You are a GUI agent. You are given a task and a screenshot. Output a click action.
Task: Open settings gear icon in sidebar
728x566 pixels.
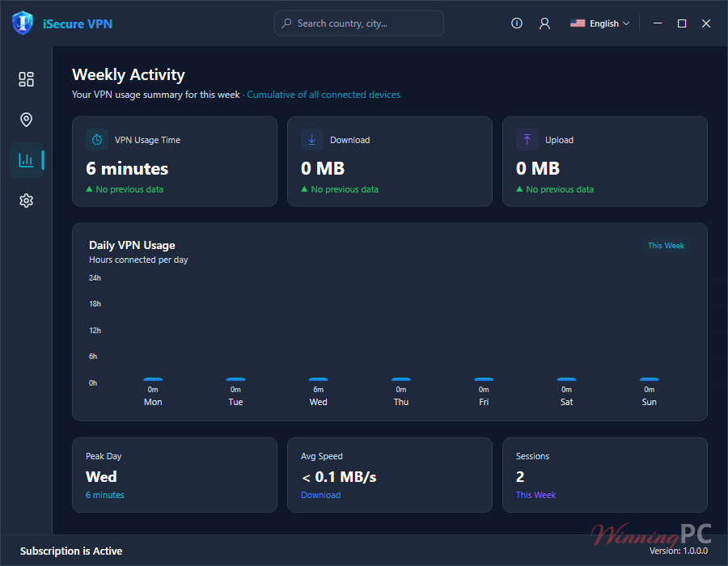tap(26, 201)
